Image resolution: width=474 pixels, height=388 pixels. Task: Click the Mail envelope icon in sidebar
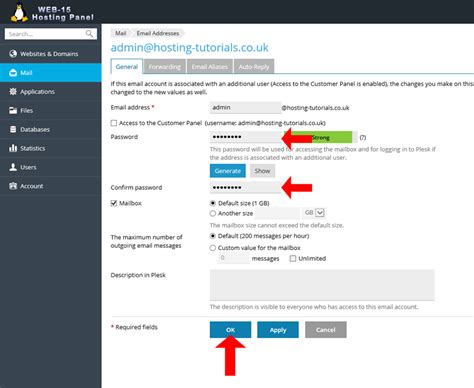13,73
